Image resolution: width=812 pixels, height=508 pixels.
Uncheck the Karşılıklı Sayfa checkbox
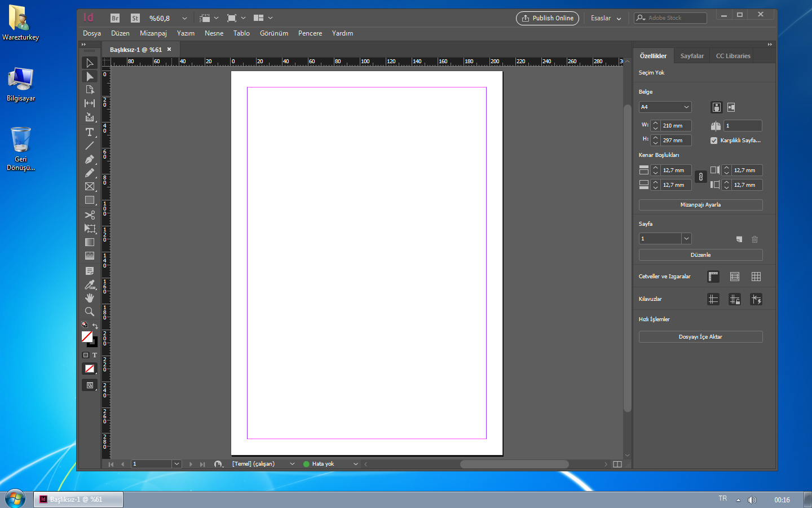click(x=714, y=141)
